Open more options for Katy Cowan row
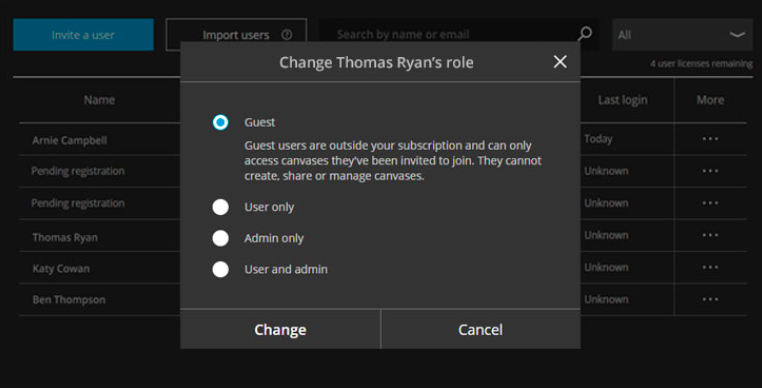Image resolution: width=762 pixels, height=388 pixels. [710, 267]
